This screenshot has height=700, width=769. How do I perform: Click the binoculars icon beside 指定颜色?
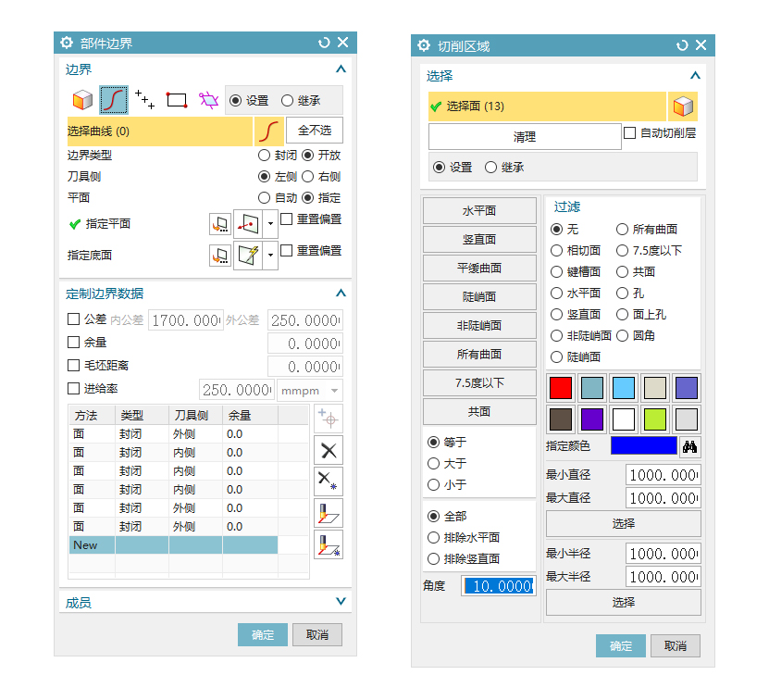click(689, 446)
